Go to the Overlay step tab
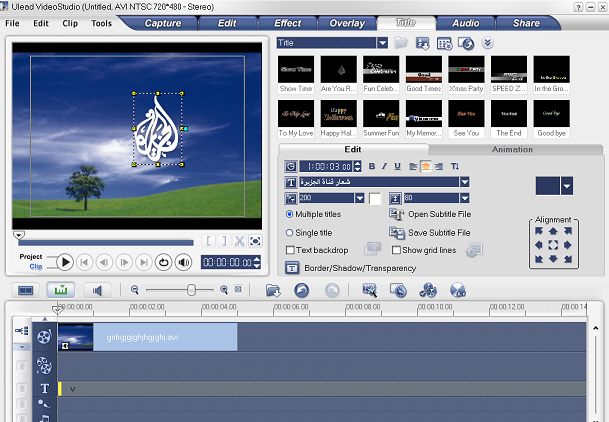The height and width of the screenshot is (422, 609). click(347, 23)
